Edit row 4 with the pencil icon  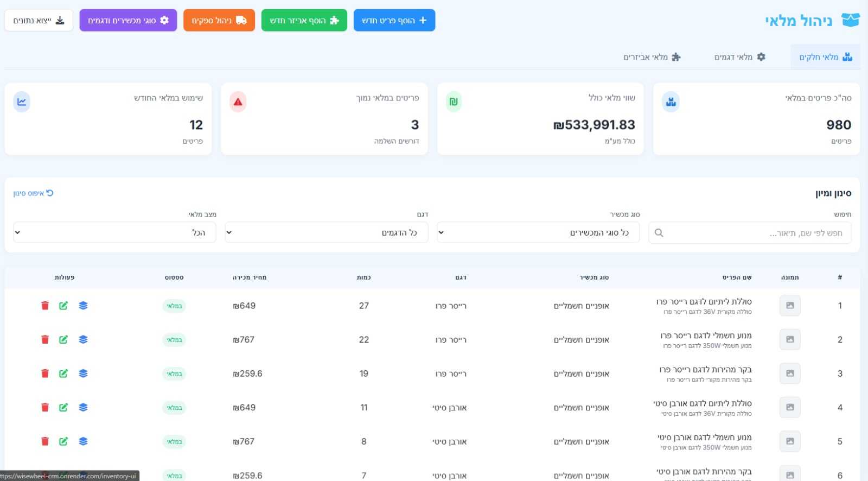click(x=63, y=408)
